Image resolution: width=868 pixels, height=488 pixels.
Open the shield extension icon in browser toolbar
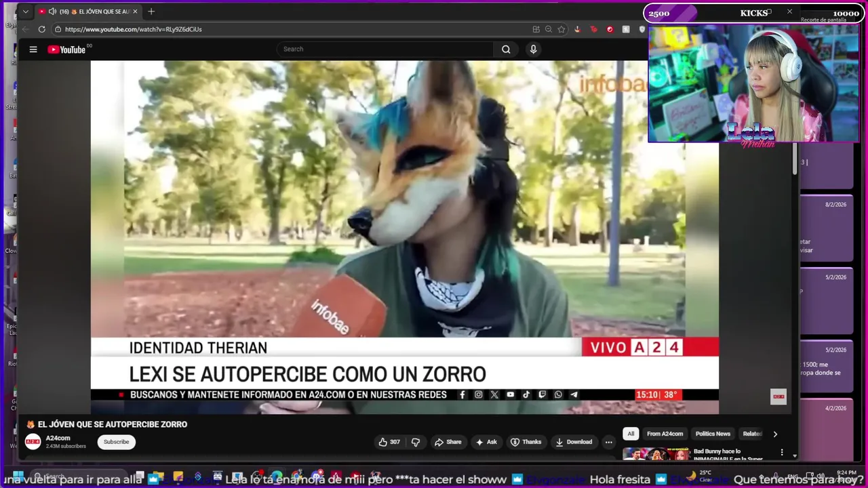642,29
